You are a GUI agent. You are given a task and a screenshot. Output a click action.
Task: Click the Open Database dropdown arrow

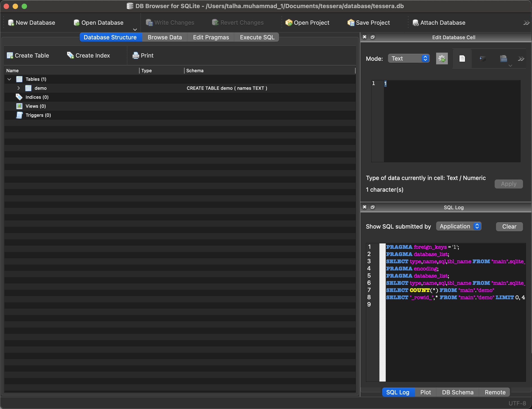point(135,30)
